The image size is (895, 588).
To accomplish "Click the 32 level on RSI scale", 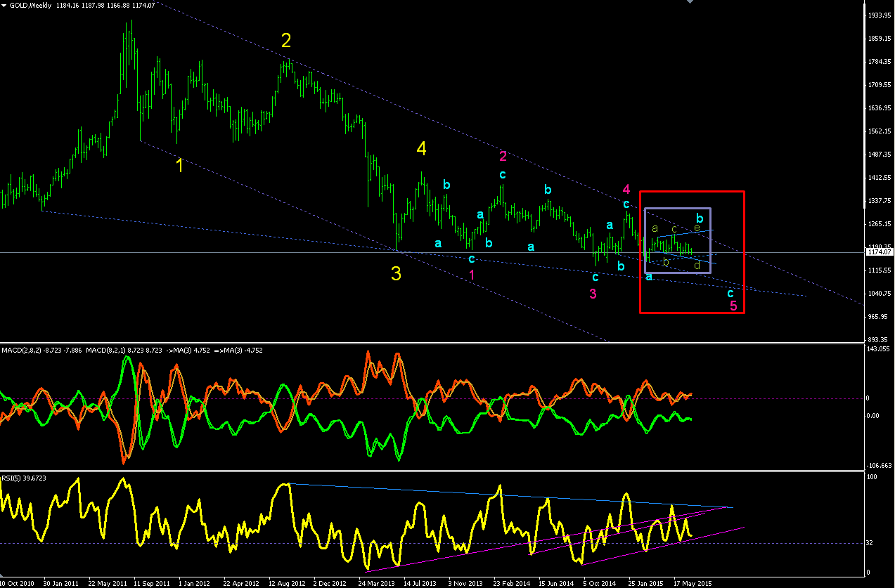I will point(871,543).
